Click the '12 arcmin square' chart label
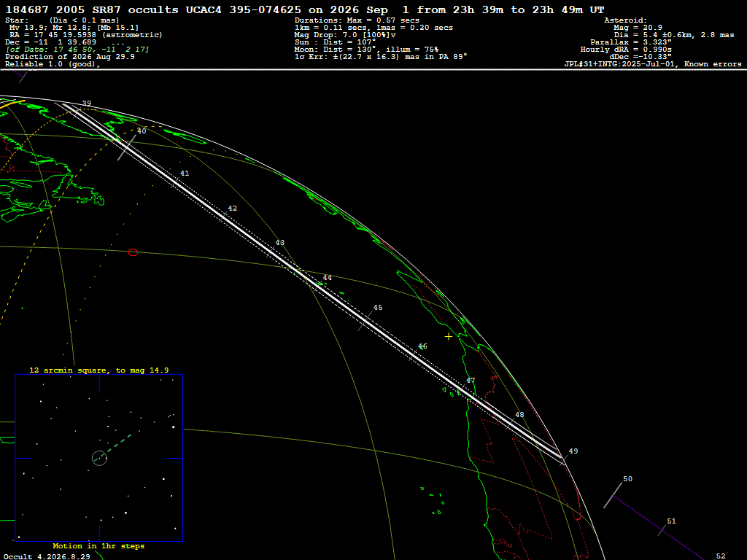Screen dimensions: 747x560 click(x=98, y=370)
